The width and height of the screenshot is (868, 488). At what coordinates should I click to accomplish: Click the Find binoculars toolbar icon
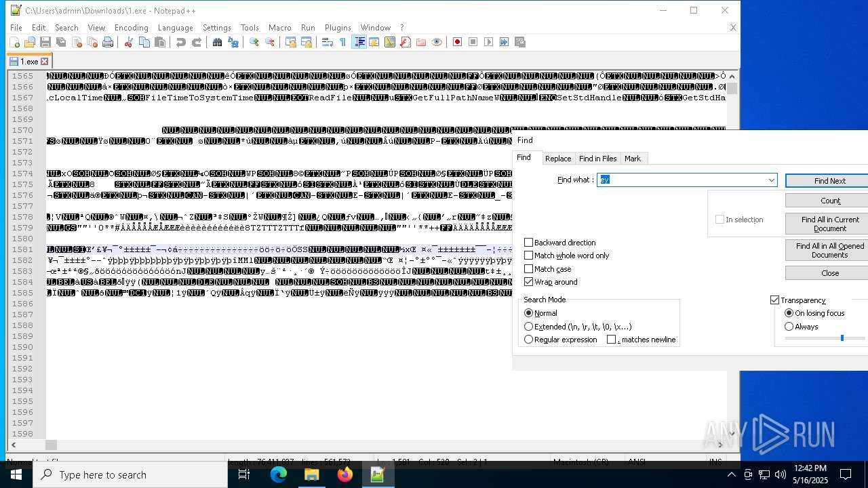point(217,42)
